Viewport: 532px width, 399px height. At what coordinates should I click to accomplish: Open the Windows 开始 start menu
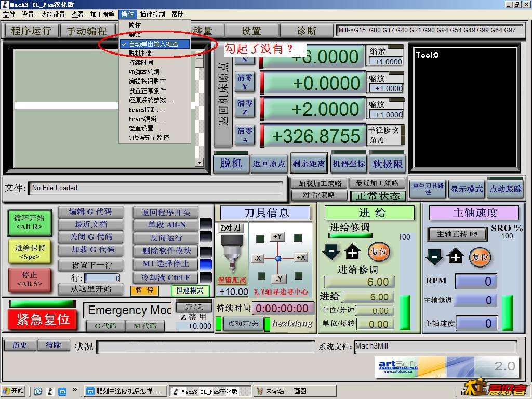(14, 391)
